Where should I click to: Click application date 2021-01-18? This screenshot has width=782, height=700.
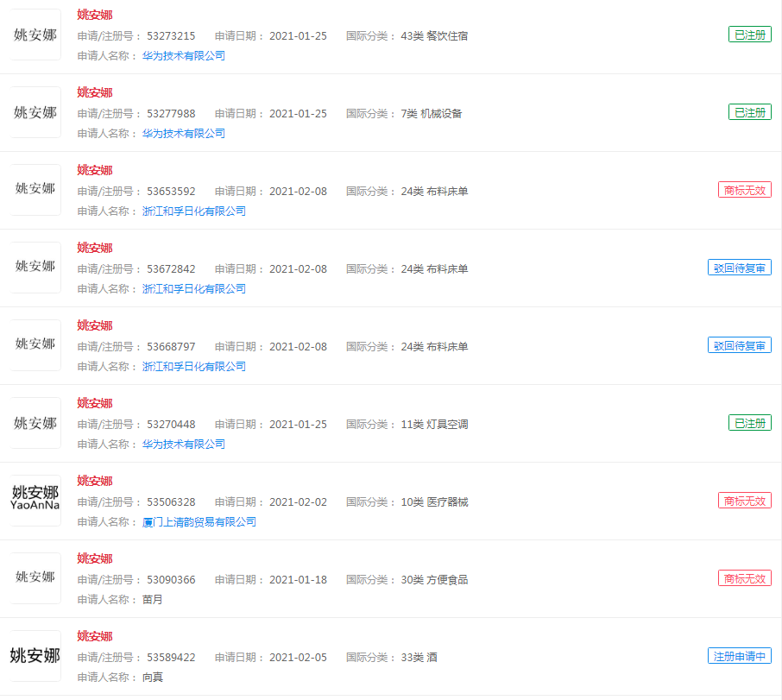pyautogui.click(x=299, y=580)
